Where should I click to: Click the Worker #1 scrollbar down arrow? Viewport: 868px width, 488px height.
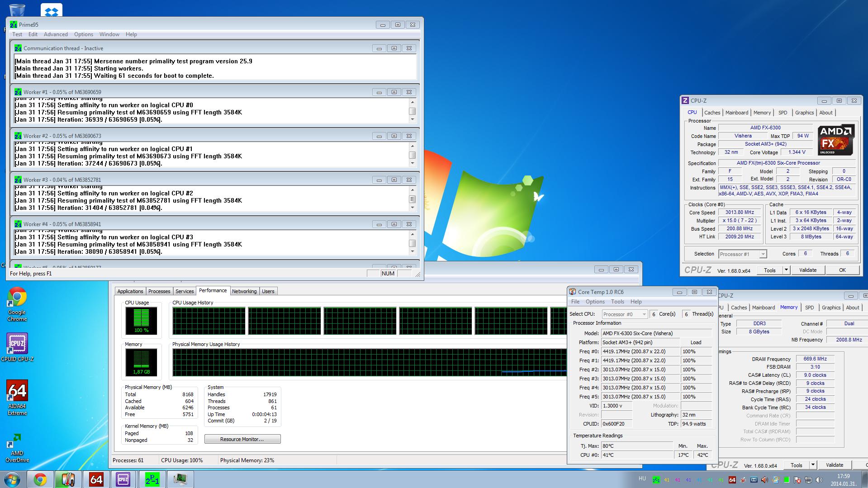tap(412, 119)
